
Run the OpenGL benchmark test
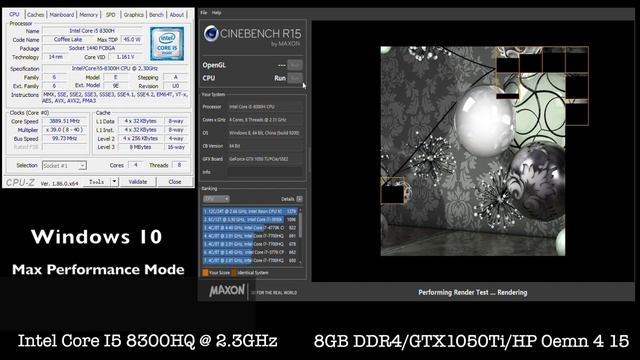coord(295,65)
